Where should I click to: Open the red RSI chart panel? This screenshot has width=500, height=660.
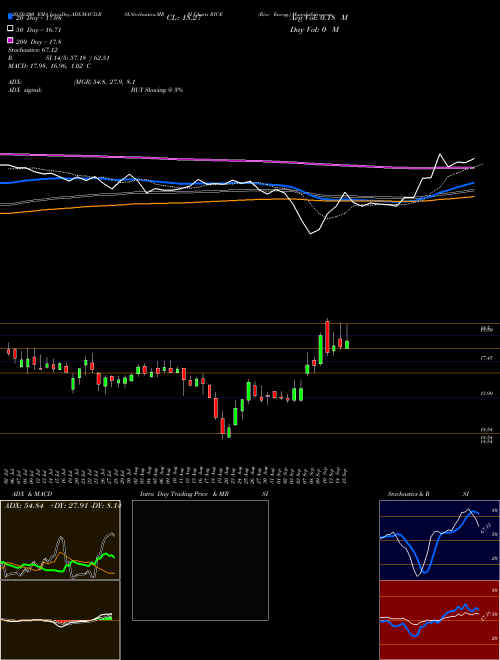(x=439, y=620)
